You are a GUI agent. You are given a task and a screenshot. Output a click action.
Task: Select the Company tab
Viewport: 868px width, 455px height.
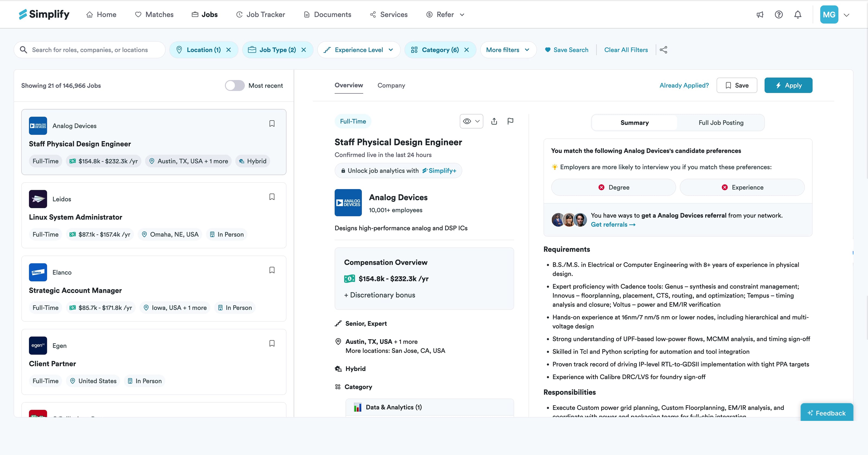[x=391, y=85]
